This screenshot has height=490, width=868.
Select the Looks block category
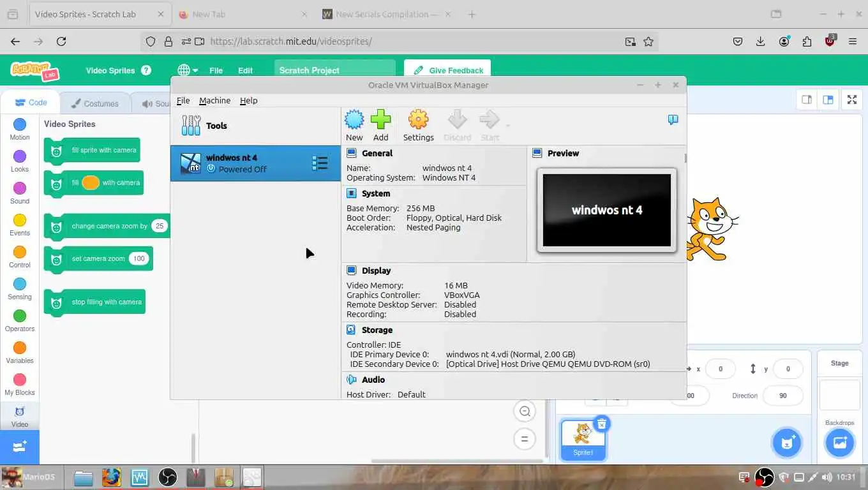click(x=20, y=161)
